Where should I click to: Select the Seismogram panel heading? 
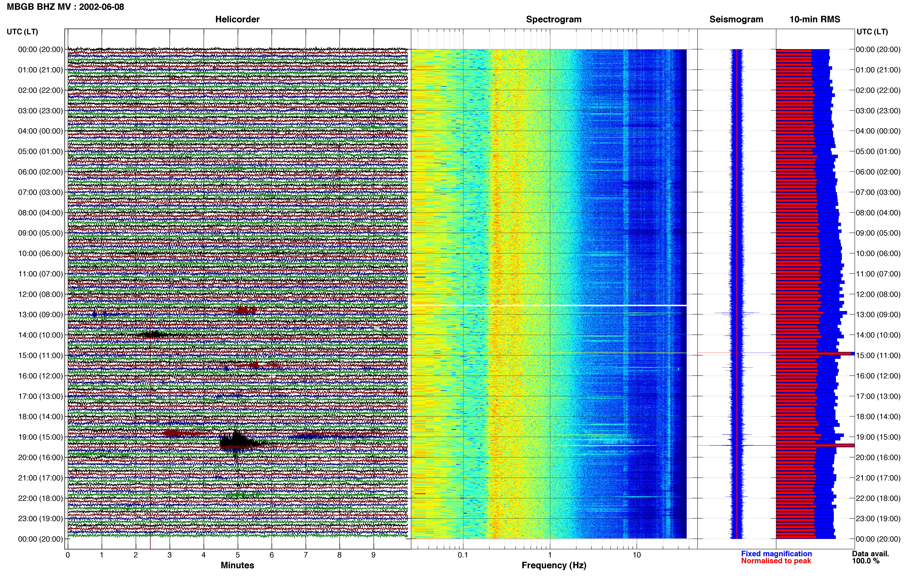(x=736, y=19)
